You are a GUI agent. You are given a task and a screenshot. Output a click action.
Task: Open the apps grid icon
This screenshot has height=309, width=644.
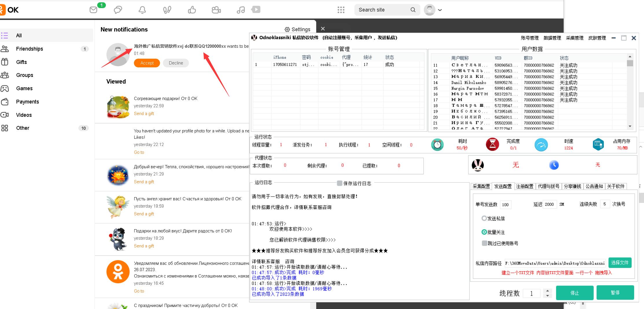[x=341, y=10]
